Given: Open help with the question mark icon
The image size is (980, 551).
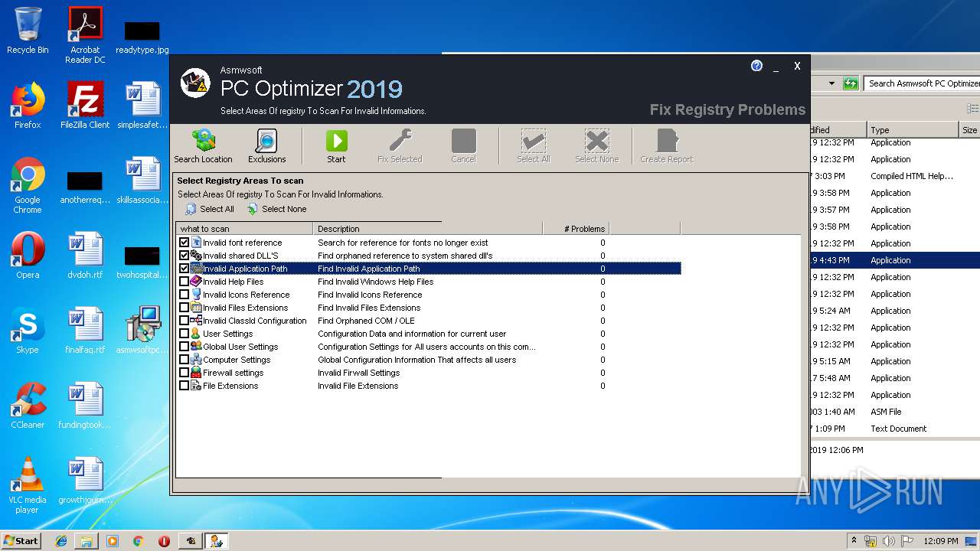Looking at the screenshot, I should [756, 66].
